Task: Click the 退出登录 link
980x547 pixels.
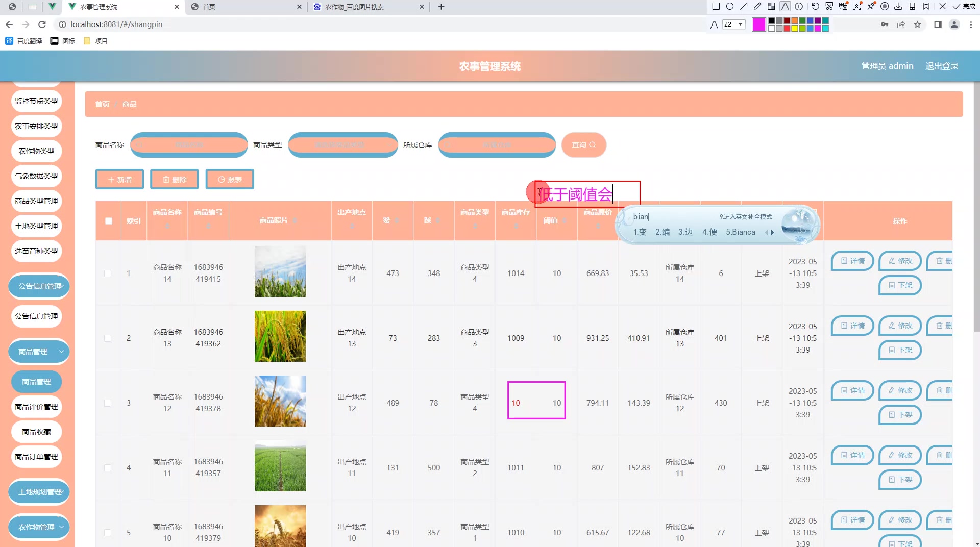Action: (x=942, y=66)
